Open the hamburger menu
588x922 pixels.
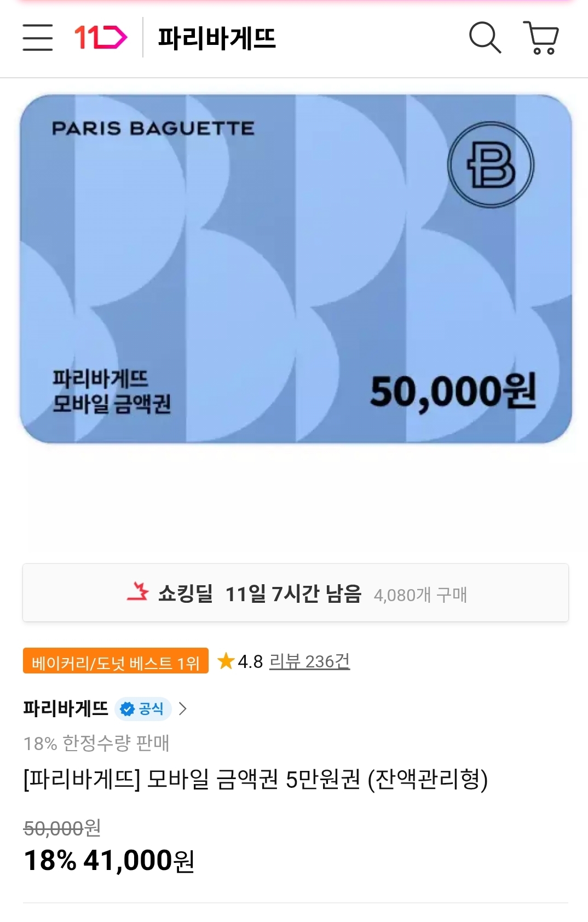pos(38,38)
